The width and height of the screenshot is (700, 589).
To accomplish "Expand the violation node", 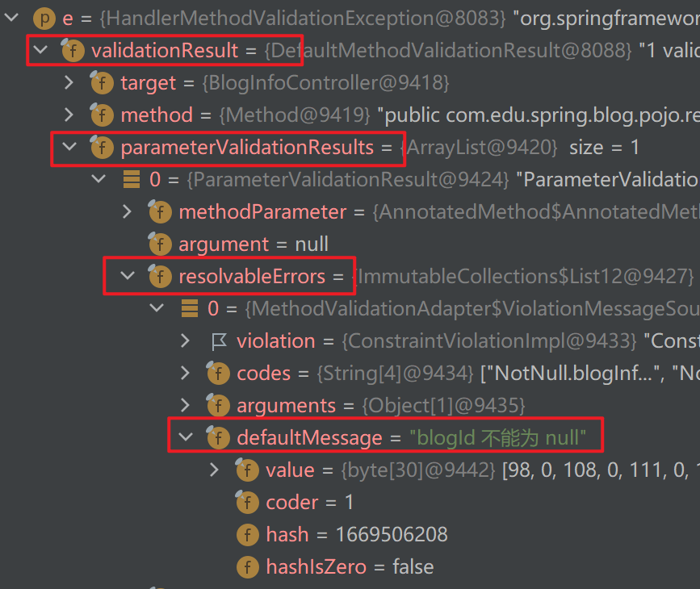I will point(185,341).
